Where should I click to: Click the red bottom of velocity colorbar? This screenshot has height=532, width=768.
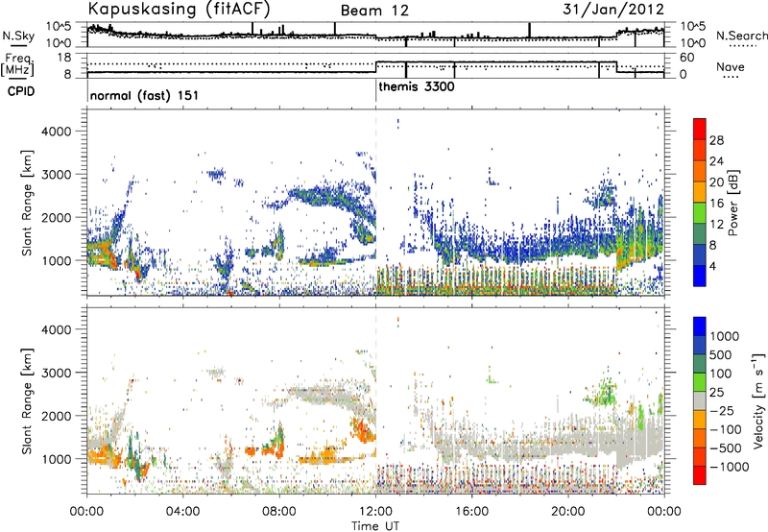(700, 475)
